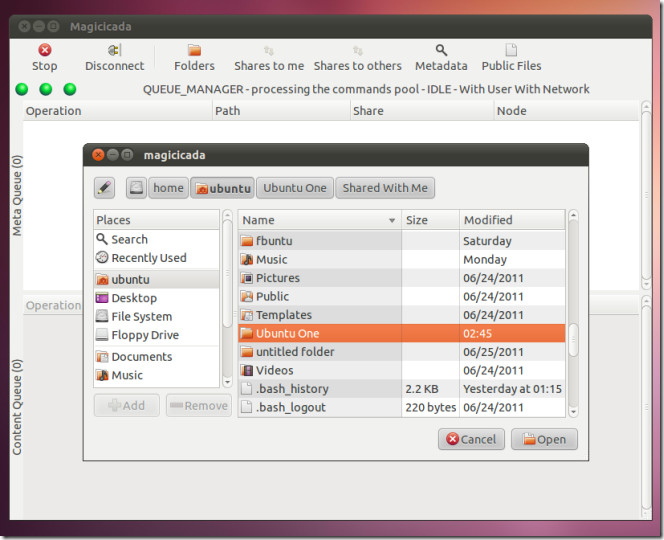Click file list scroll down arrow
The width and height of the screenshot is (664, 540).
[573, 411]
